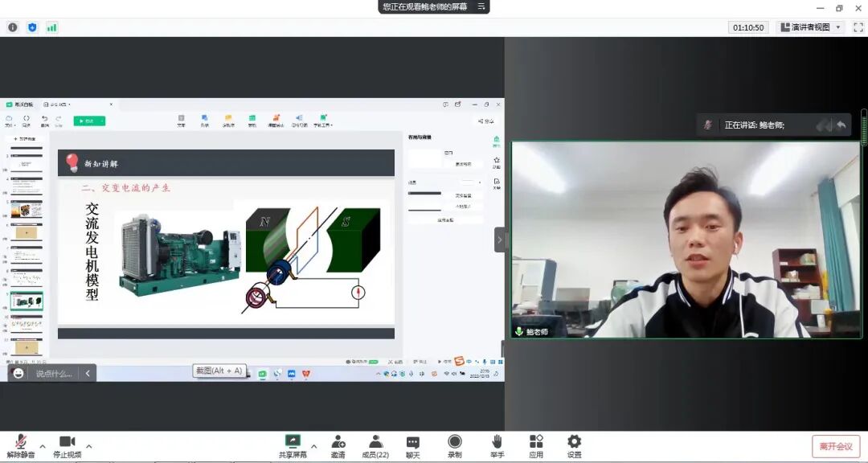
Task: Open meeting Settings
Action: tap(574, 446)
